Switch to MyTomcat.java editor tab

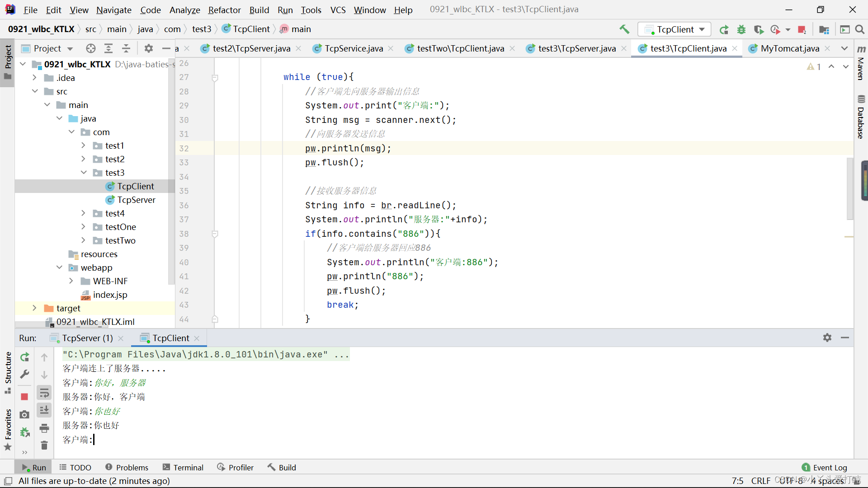[x=789, y=48]
